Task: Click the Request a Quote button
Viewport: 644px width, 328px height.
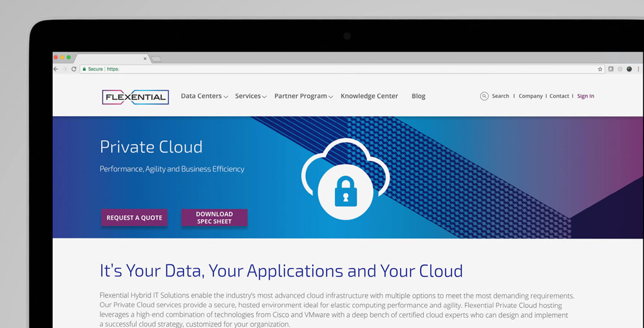Action: click(x=135, y=218)
